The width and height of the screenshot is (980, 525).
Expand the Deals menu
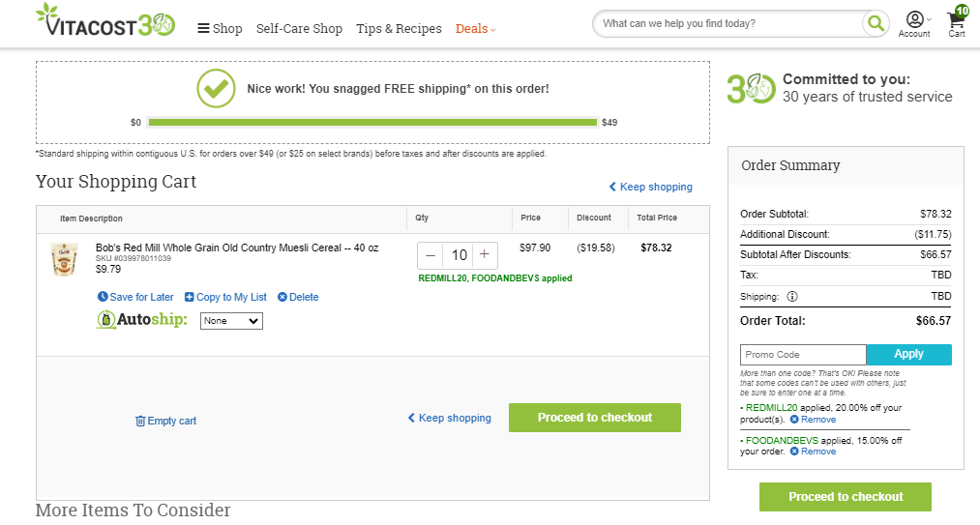coord(475,29)
